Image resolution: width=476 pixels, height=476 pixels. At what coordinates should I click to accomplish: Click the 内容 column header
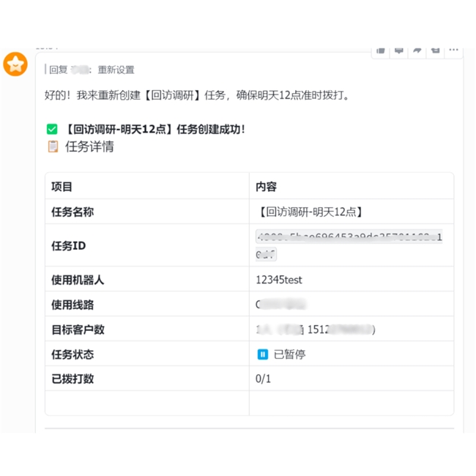(x=266, y=187)
